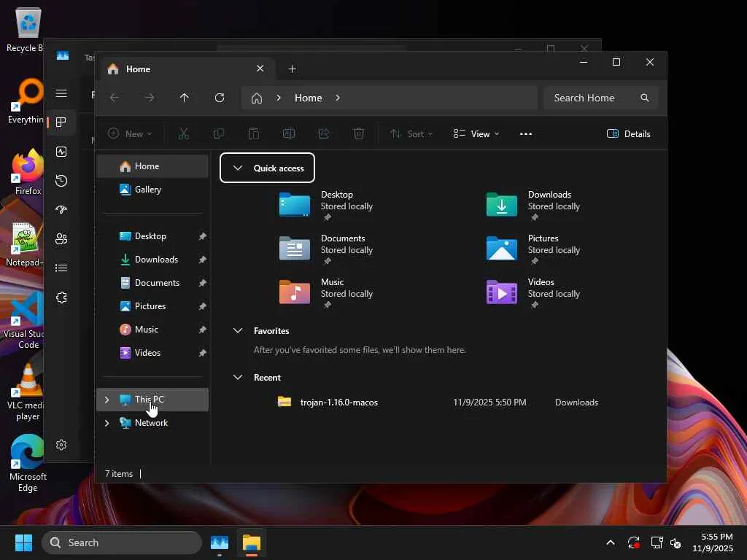Image resolution: width=747 pixels, height=560 pixels.
Task: Click the Copy icon in the toolbar
Action: 219,134
